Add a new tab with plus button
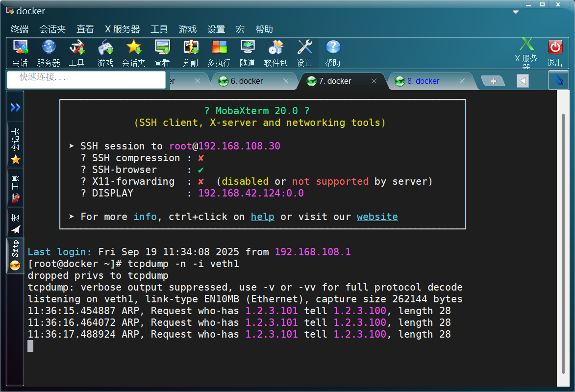The width and height of the screenshot is (575, 392). [x=493, y=81]
